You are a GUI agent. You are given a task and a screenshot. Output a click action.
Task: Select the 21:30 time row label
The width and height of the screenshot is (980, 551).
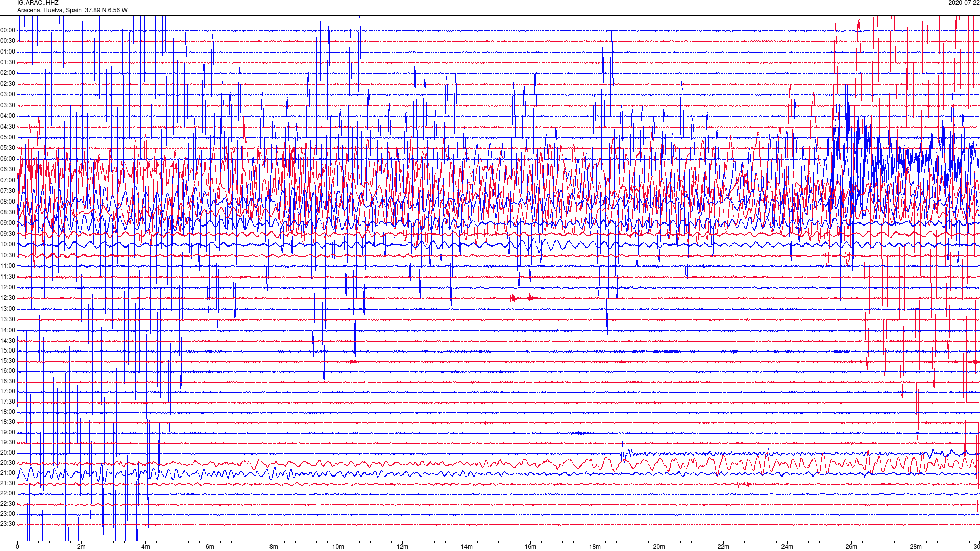click(8, 484)
